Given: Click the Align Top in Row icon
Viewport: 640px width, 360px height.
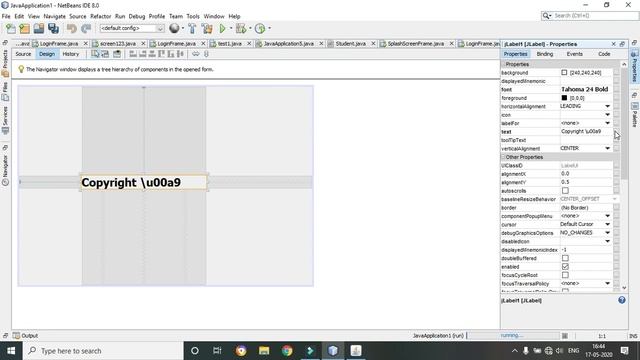Looking at the screenshot, I should (162, 54).
